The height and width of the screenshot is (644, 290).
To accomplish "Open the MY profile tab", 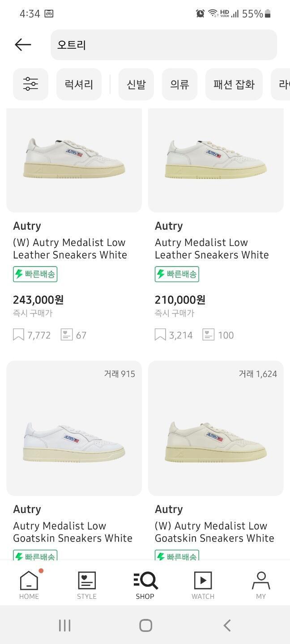I will coord(261,585).
